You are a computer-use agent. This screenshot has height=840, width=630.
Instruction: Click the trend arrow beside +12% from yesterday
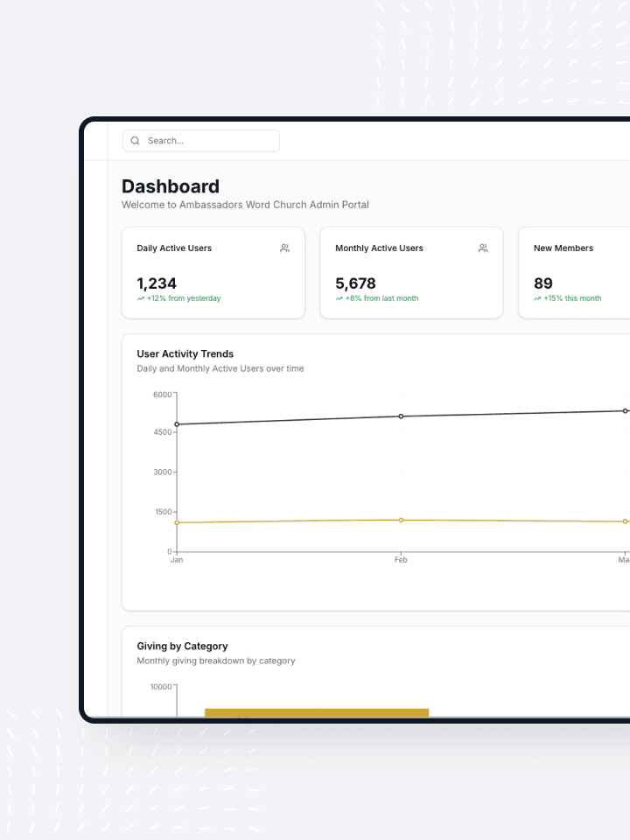pyautogui.click(x=141, y=298)
